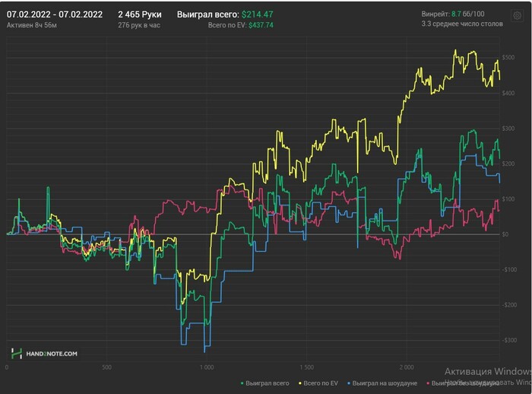The height and width of the screenshot is (394, 532).
Task: Click the Hand2Note H logo icon
Action: [x=15, y=354]
